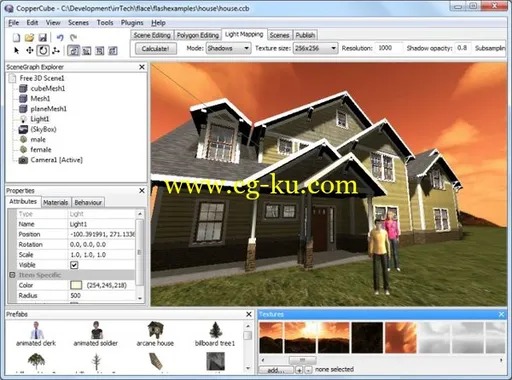Viewport: 512px width, 380px height.
Task: Select cubeMesh1 in the SceneGraph Explorer
Action: (48, 88)
